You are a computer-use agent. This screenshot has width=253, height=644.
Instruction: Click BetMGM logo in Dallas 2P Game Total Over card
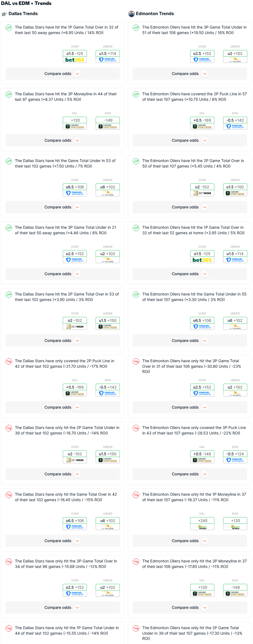point(75,327)
